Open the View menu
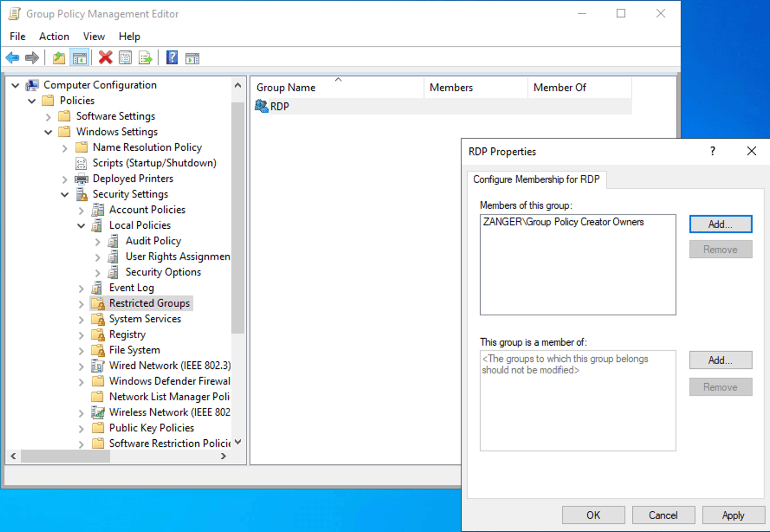Viewport: 770px width, 532px height. [x=93, y=36]
